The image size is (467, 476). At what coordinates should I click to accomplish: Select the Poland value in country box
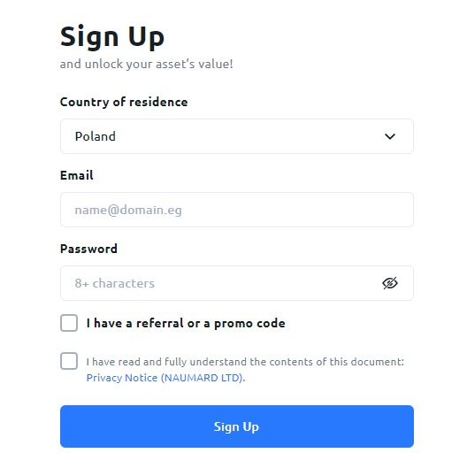(x=96, y=136)
